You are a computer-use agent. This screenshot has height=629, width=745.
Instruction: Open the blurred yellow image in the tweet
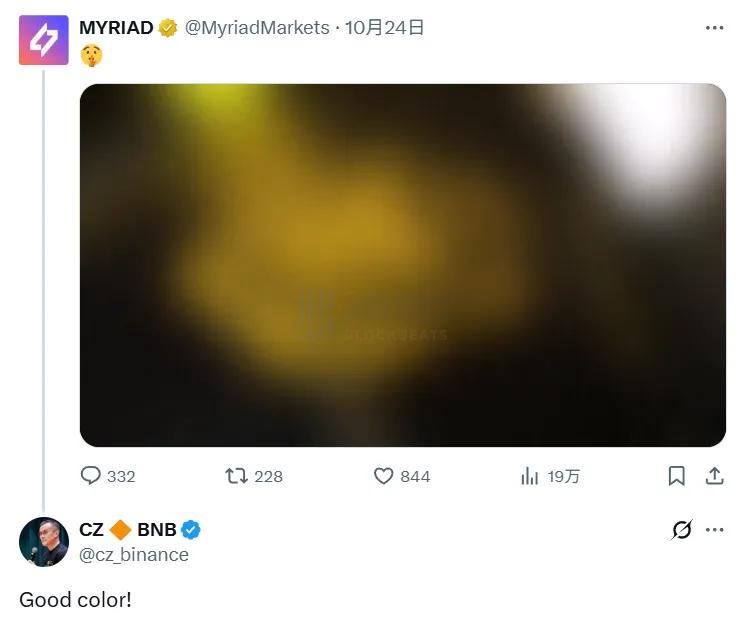[402, 265]
